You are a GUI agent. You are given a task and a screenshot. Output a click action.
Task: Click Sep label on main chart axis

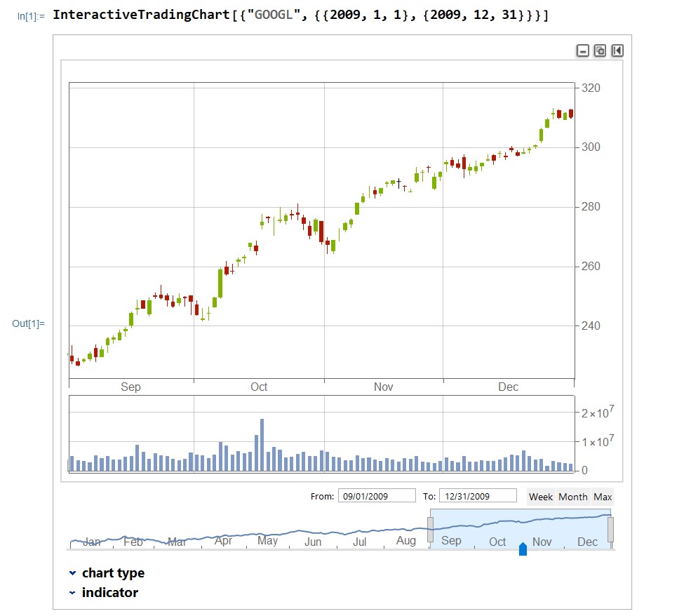coord(130,387)
